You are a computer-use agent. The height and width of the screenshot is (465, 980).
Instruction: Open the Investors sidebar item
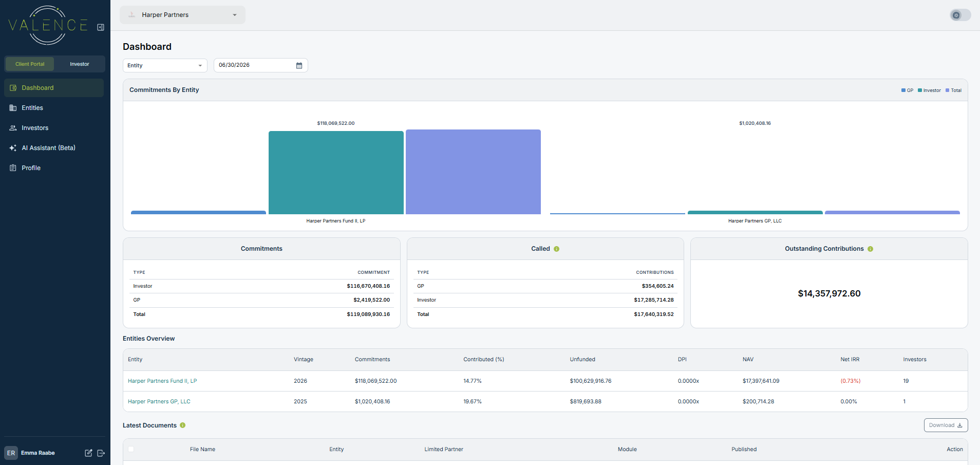point(54,128)
